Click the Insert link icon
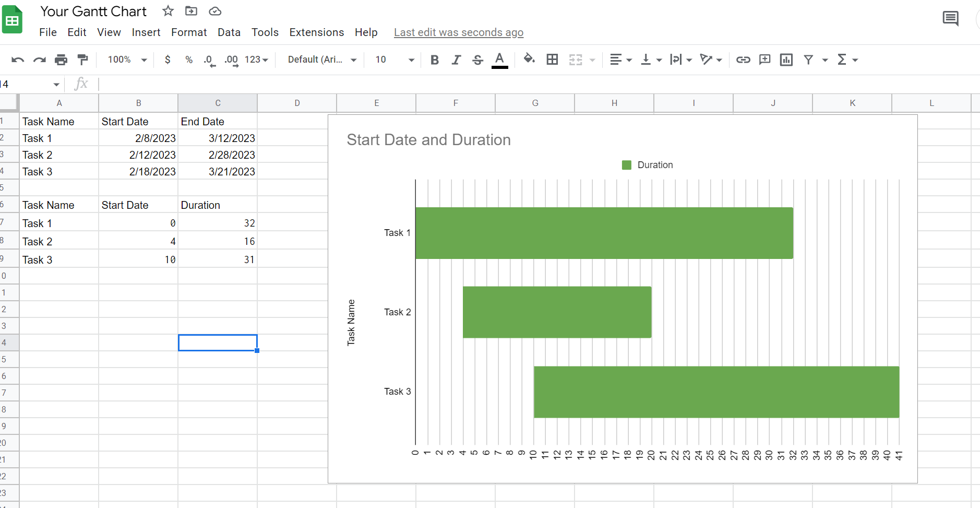 [x=743, y=60]
